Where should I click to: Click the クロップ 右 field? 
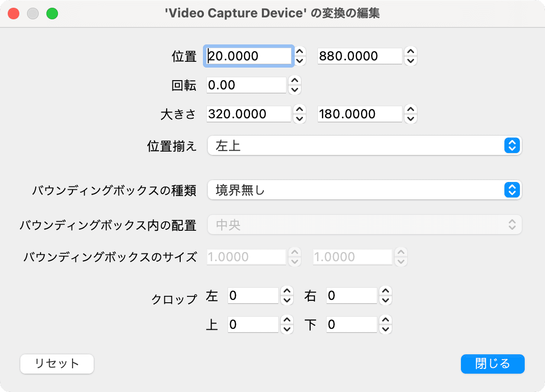351,295
